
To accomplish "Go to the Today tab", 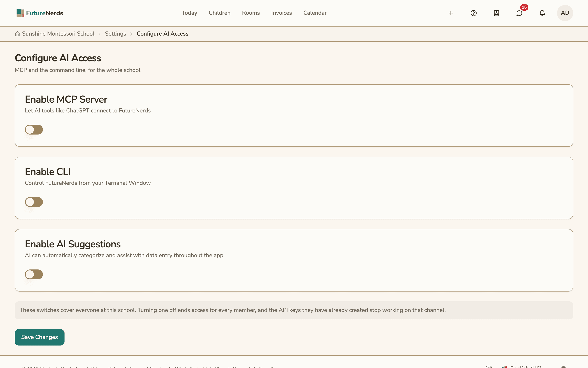I will click(189, 13).
